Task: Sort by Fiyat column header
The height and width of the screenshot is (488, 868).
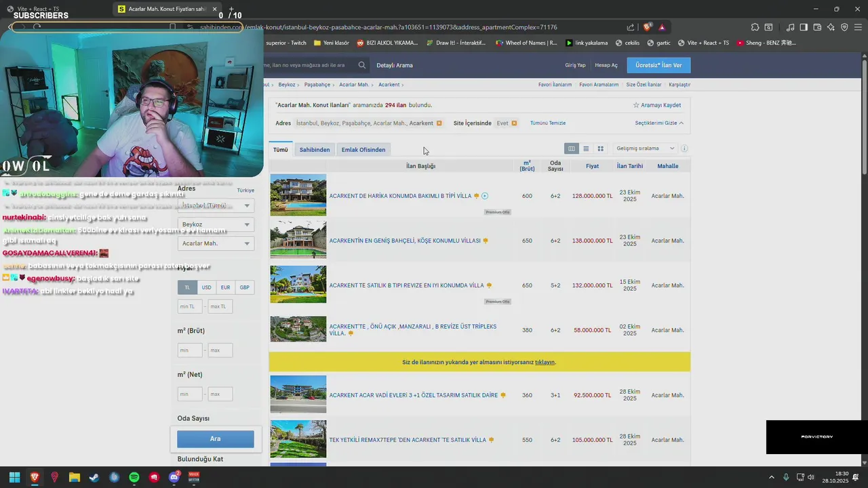Action: 592,166
